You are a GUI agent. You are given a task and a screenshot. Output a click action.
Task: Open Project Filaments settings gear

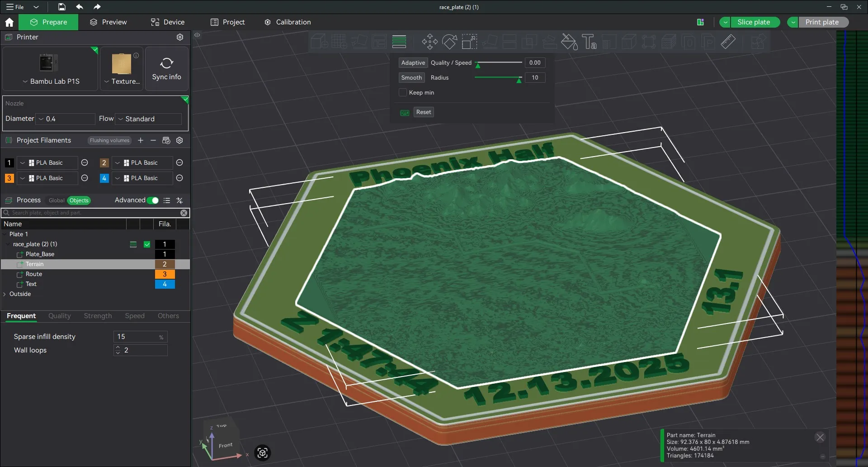point(179,140)
